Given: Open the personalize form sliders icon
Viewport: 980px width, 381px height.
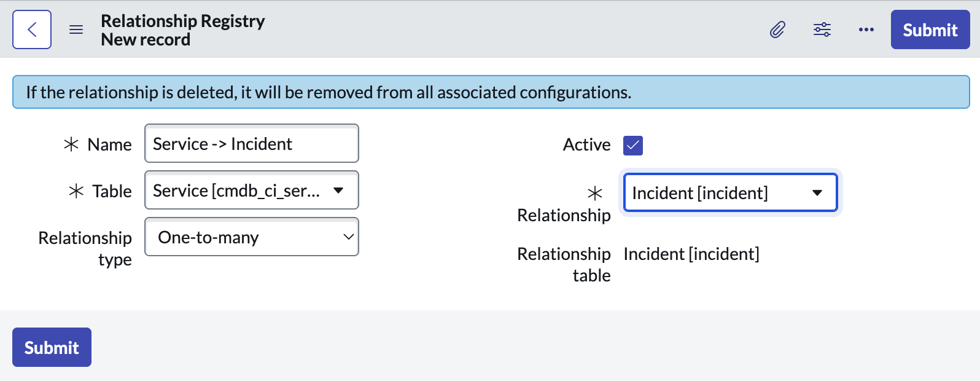Looking at the screenshot, I should (822, 29).
